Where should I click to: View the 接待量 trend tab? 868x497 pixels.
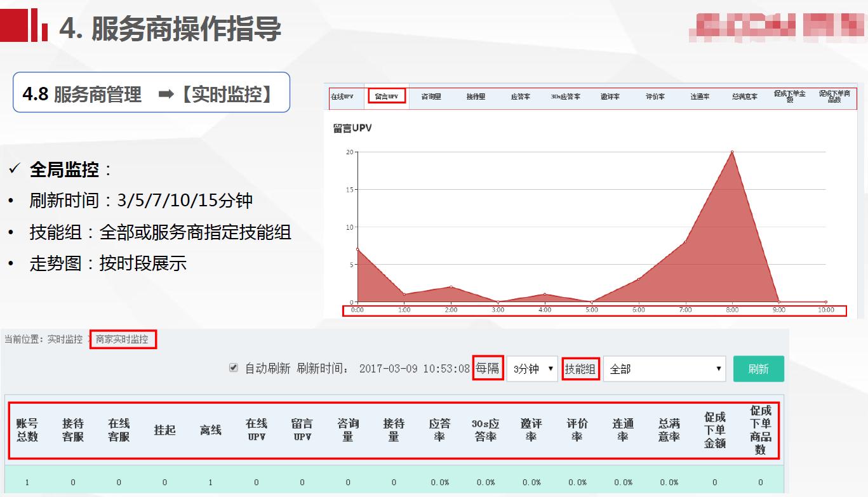pyautogui.click(x=475, y=96)
